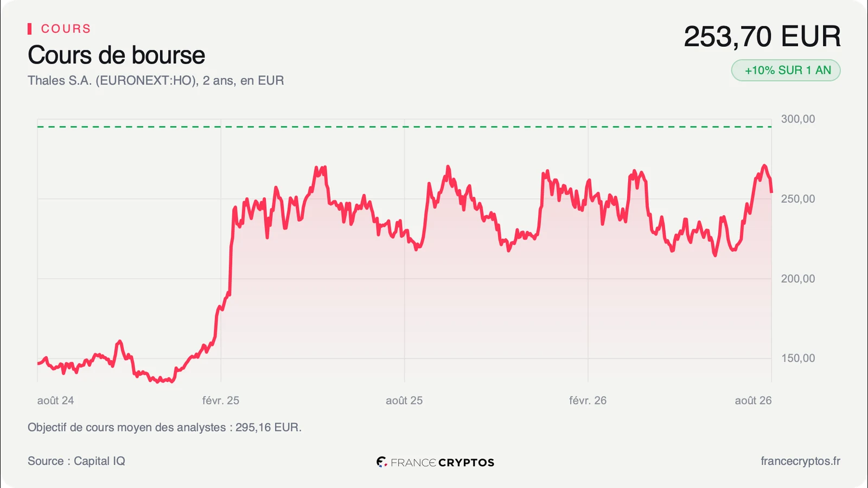Click the 'août 25' x-axis label
The height and width of the screenshot is (488, 868).
tap(404, 401)
